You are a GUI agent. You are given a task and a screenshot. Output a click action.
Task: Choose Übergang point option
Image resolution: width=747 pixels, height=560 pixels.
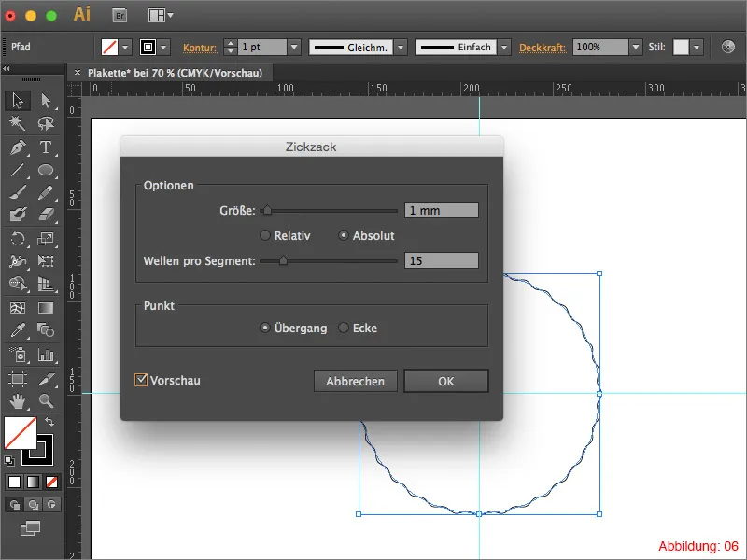[265, 328]
